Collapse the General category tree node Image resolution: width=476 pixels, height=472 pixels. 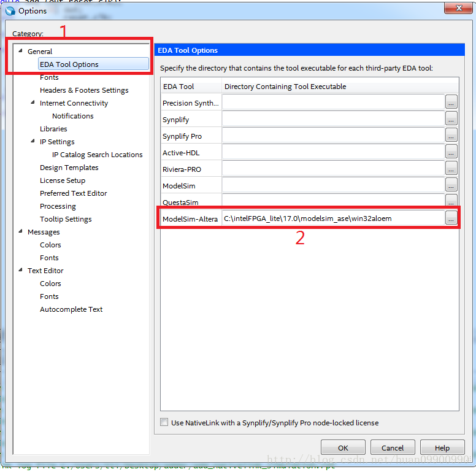21,51
